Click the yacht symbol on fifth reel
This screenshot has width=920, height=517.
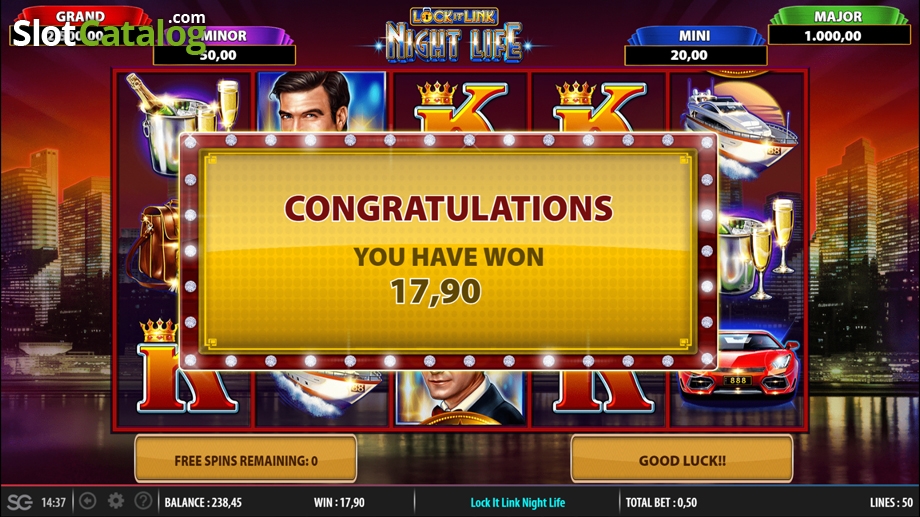coord(739,126)
